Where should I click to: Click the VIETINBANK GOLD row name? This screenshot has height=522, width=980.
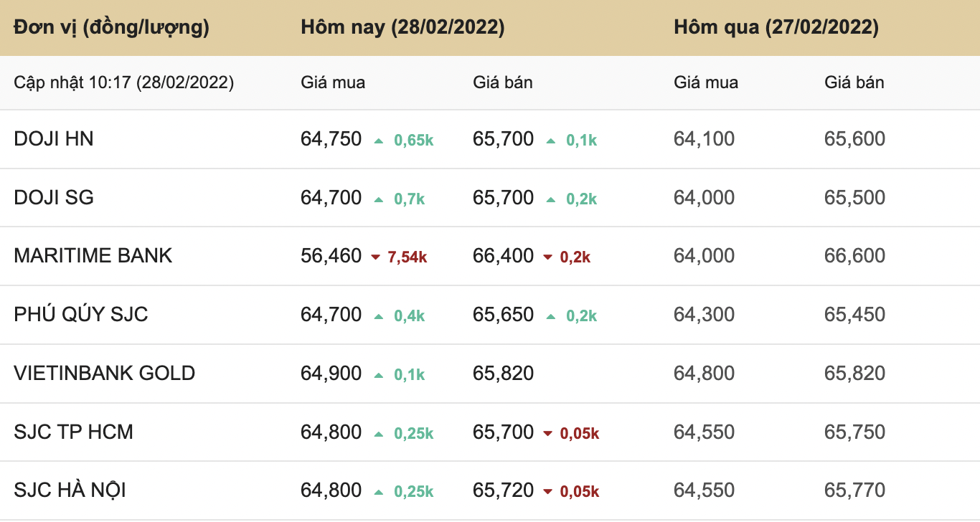pos(105,373)
